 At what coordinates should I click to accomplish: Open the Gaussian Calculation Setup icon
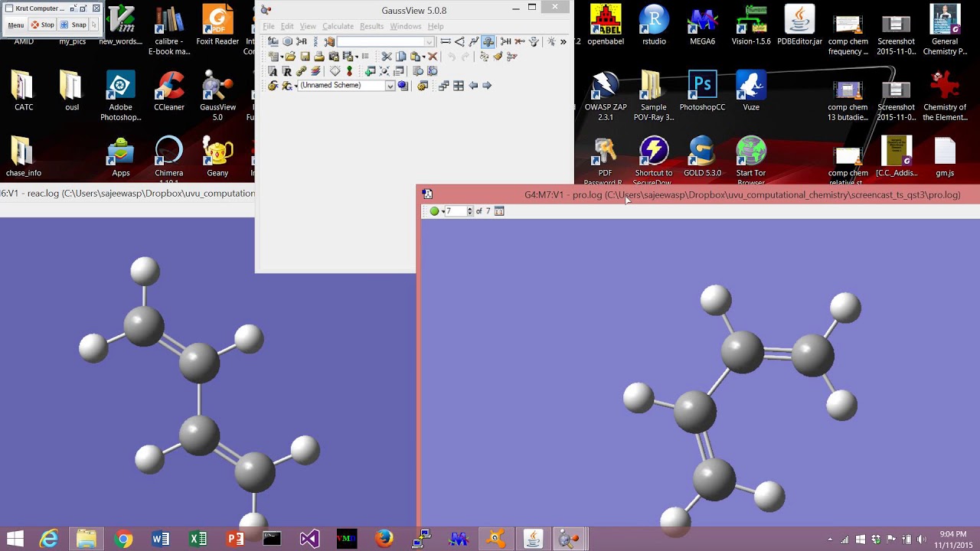[272, 85]
